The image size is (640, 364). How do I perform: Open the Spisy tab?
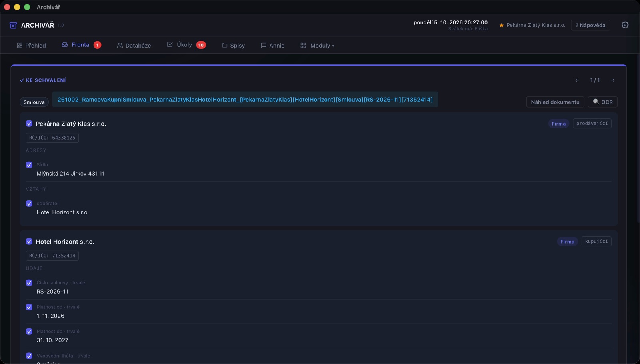233,46
